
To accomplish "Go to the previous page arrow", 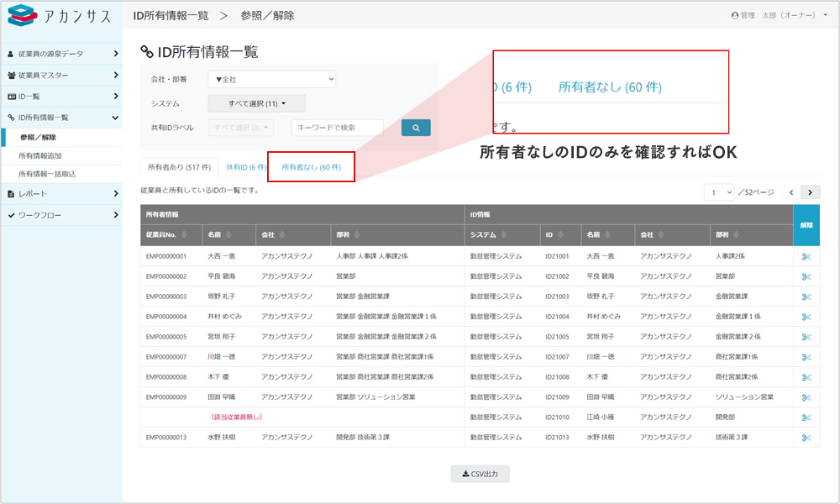I will pos(790,192).
